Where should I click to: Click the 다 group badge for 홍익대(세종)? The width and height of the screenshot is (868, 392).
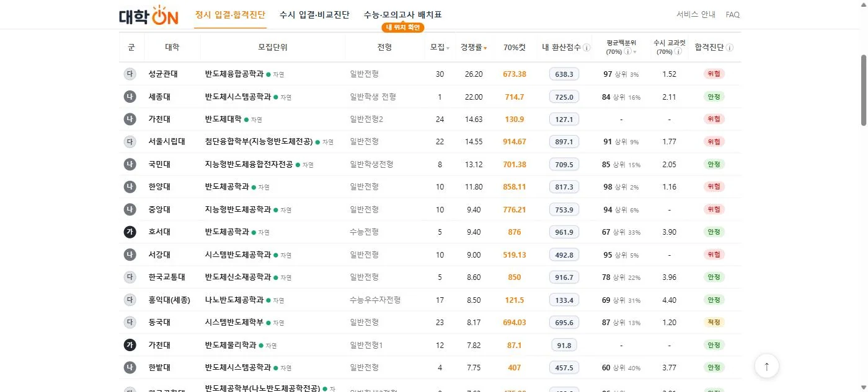(x=130, y=300)
